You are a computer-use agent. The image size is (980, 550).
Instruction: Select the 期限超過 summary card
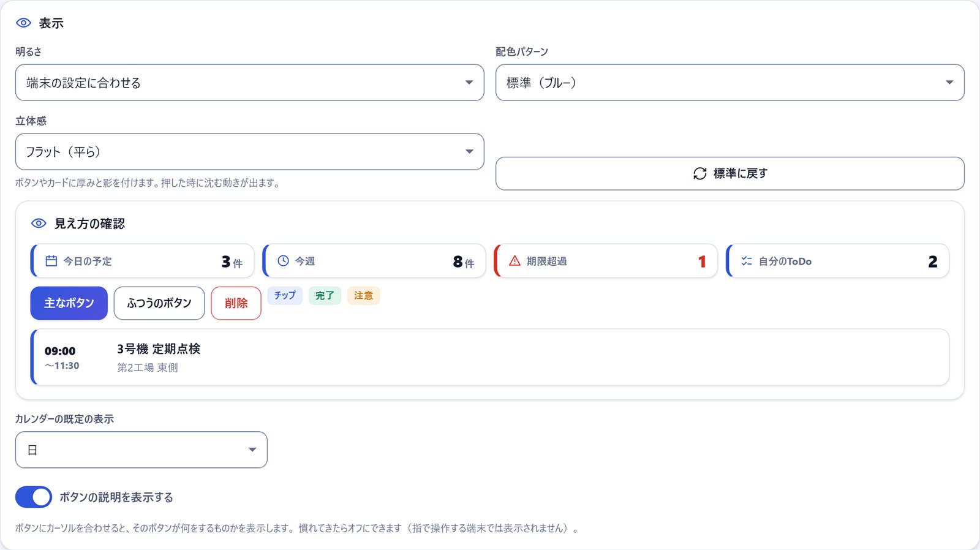pyautogui.click(x=606, y=261)
